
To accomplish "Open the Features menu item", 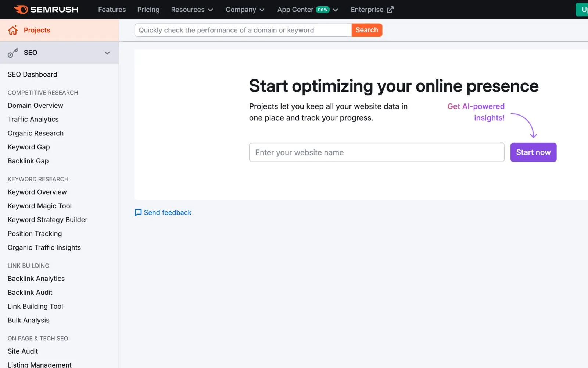I will [112, 10].
